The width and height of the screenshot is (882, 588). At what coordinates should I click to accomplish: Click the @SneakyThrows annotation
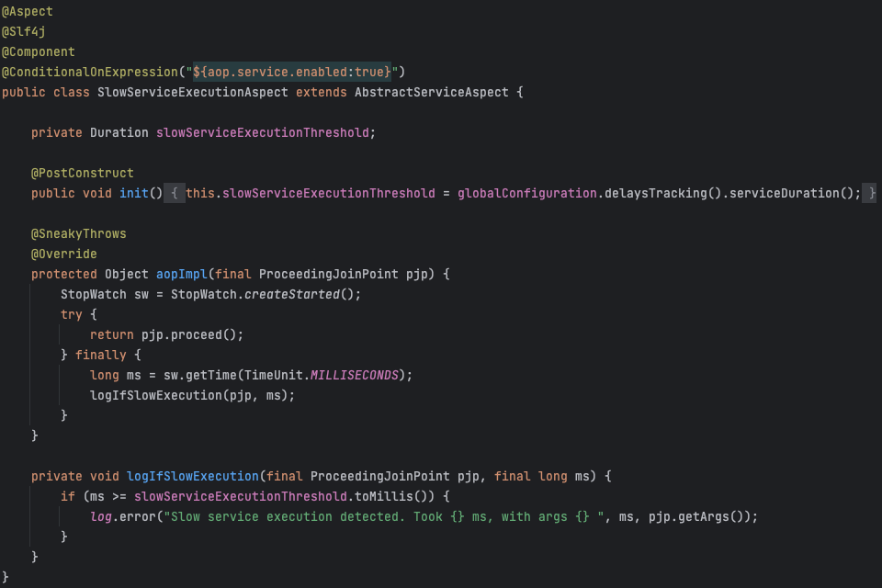click(x=78, y=233)
